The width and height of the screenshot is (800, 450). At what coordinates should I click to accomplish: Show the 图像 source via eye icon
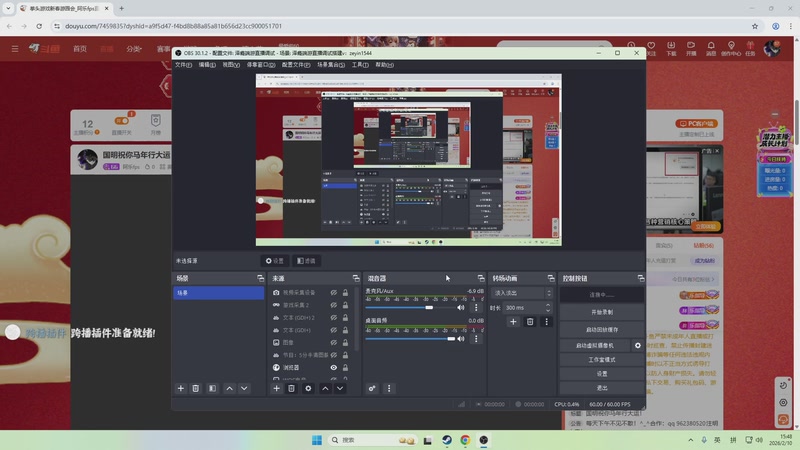tap(334, 342)
